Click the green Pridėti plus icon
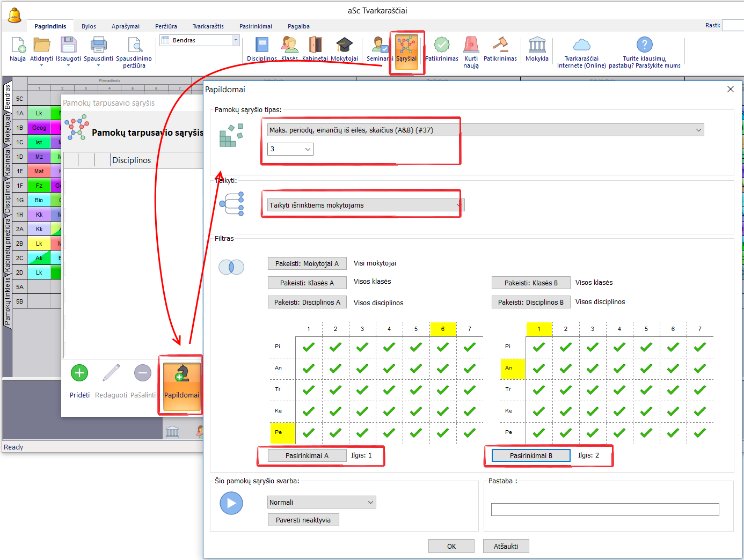 (79, 373)
